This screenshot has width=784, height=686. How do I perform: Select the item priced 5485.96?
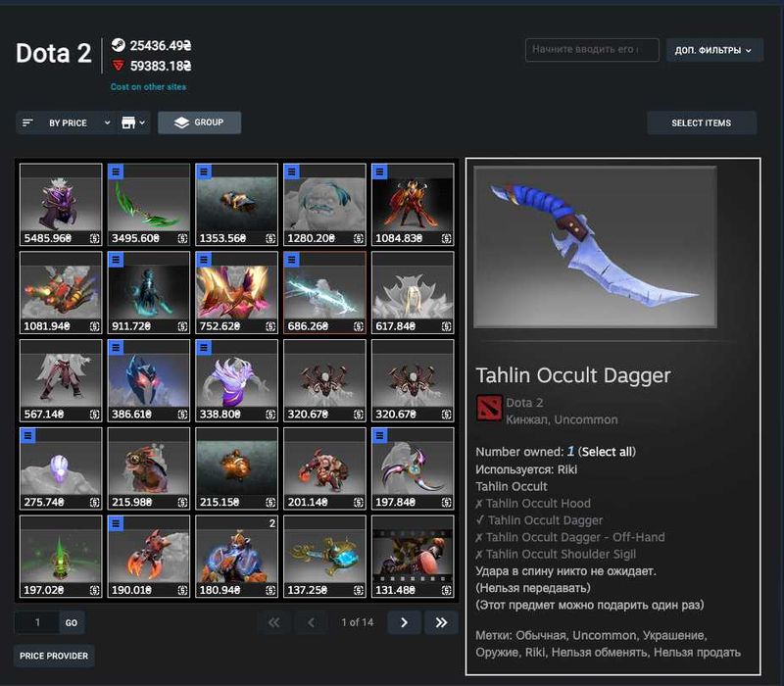pos(61,204)
